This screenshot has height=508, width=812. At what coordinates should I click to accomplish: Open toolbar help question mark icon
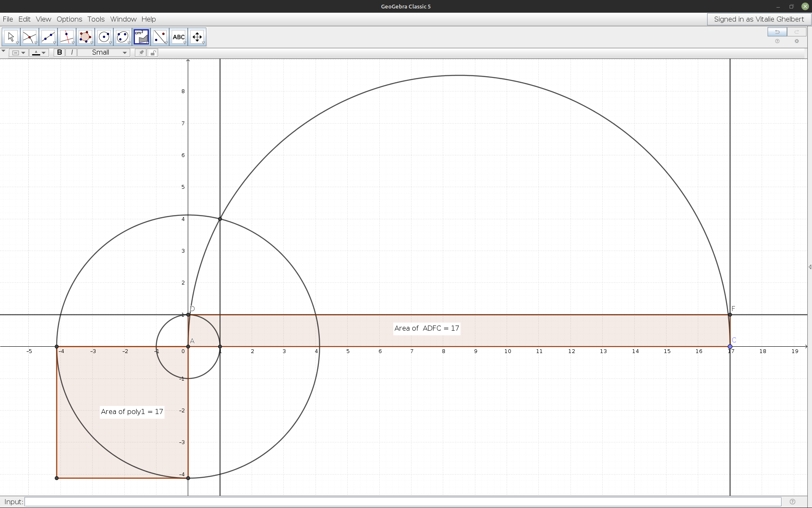(777, 41)
